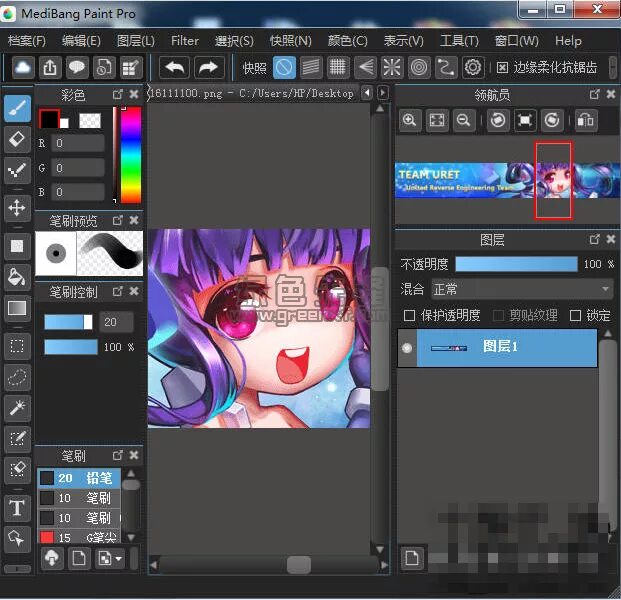Select the Text tool

click(17, 508)
